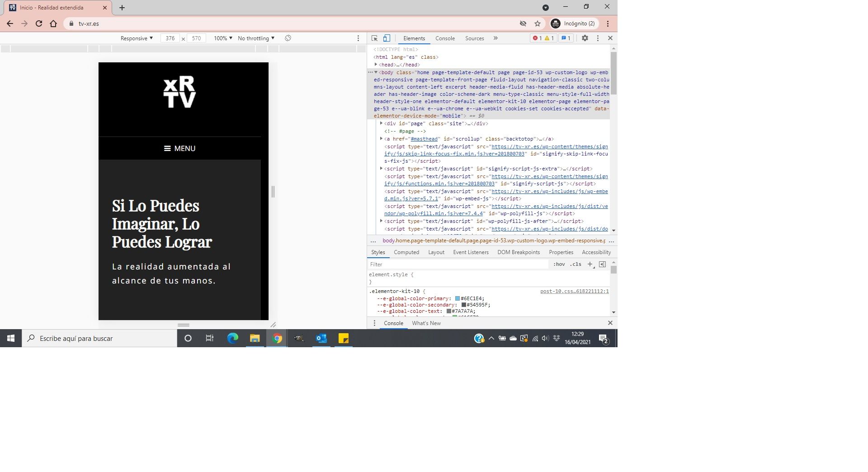Image resolution: width=868 pixels, height=472 pixels.
Task: Close the bottom console drawer
Action: (610, 323)
